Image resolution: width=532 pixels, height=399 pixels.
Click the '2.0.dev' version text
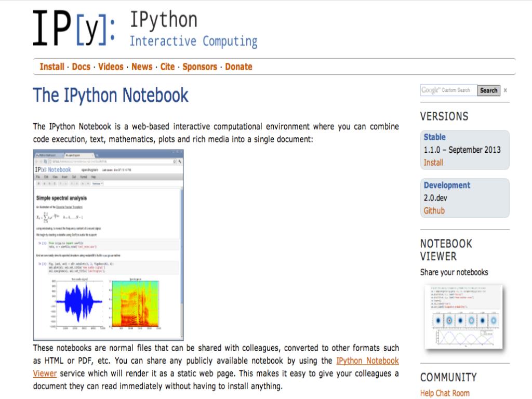point(435,198)
